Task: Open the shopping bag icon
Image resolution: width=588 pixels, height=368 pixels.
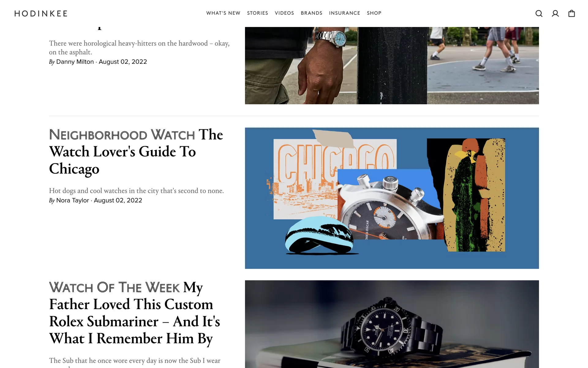Action: click(571, 13)
